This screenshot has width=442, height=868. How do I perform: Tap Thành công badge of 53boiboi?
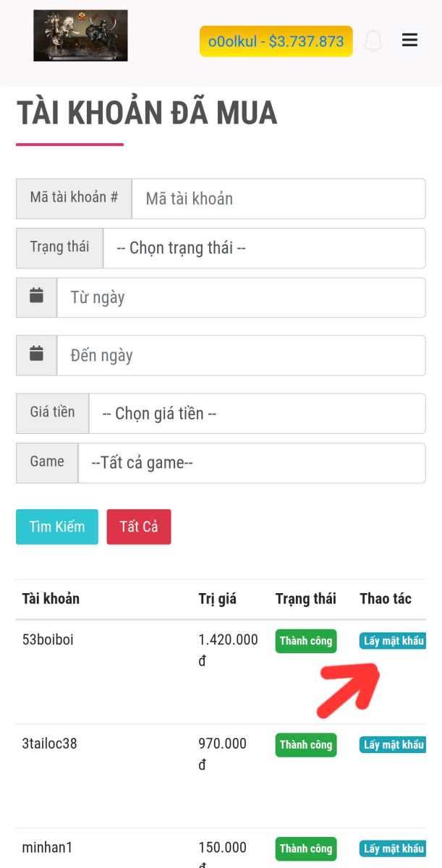coord(305,641)
